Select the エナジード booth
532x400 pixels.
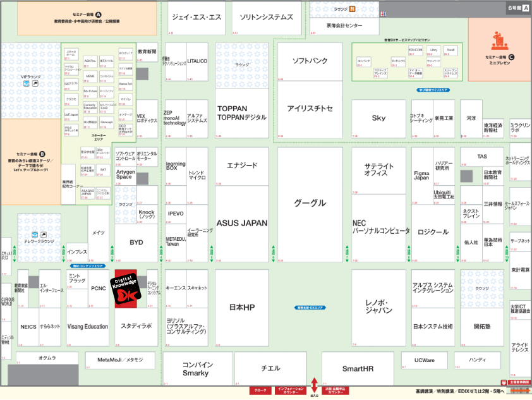[x=242, y=166]
